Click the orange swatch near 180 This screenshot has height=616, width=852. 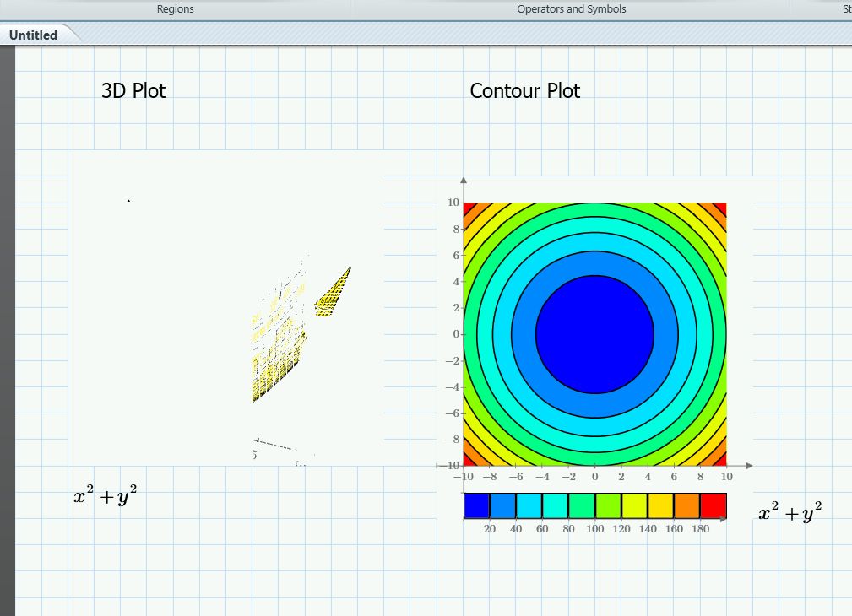coord(686,504)
